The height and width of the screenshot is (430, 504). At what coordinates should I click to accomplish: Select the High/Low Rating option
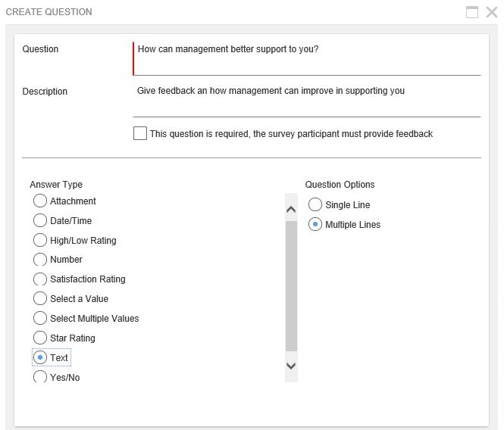click(x=40, y=241)
